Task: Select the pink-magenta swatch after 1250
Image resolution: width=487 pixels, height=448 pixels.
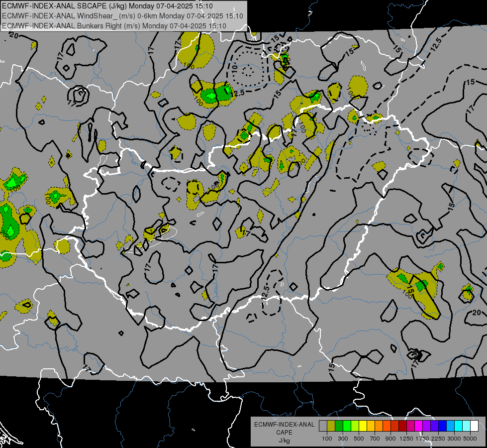Action: [410, 426]
